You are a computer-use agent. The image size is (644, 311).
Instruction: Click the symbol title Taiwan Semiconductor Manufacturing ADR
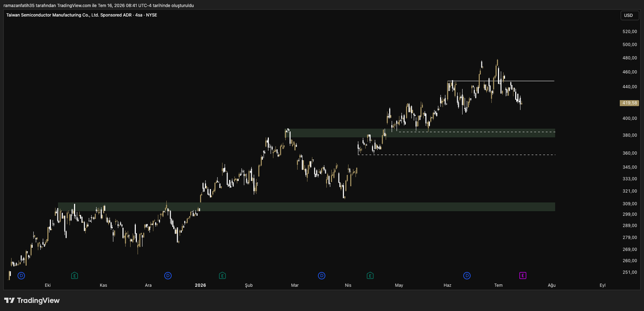82,15
